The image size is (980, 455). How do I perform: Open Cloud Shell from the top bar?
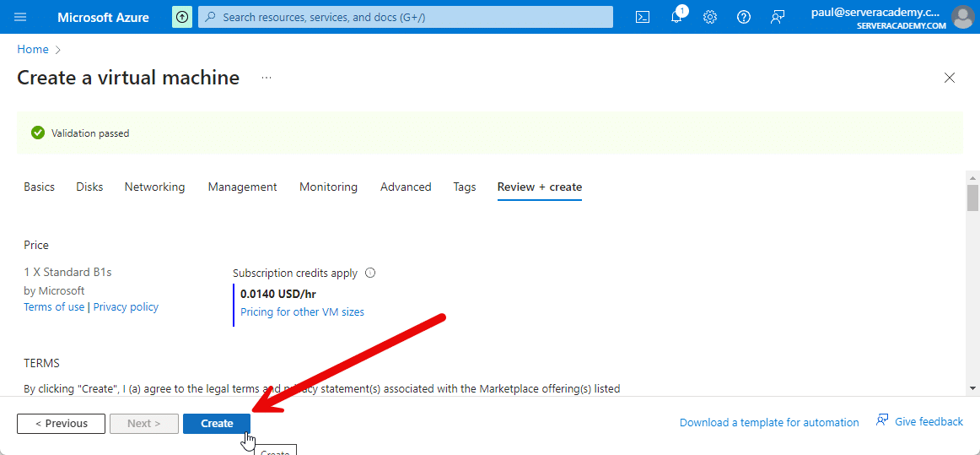643,17
